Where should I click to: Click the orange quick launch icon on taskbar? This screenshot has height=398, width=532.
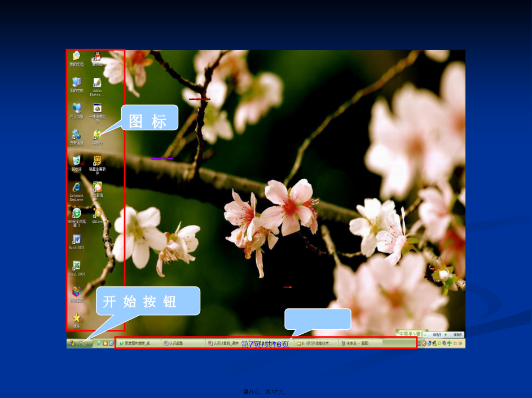(x=105, y=343)
